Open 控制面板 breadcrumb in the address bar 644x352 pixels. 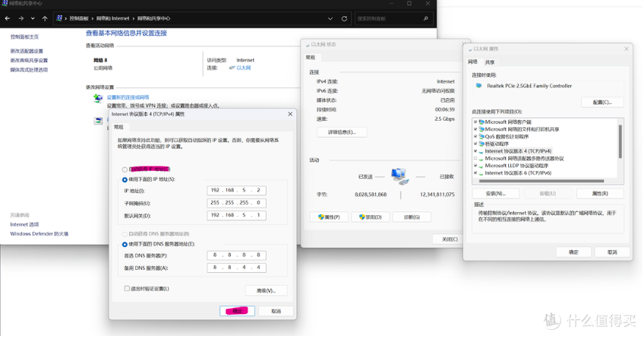[x=79, y=18]
